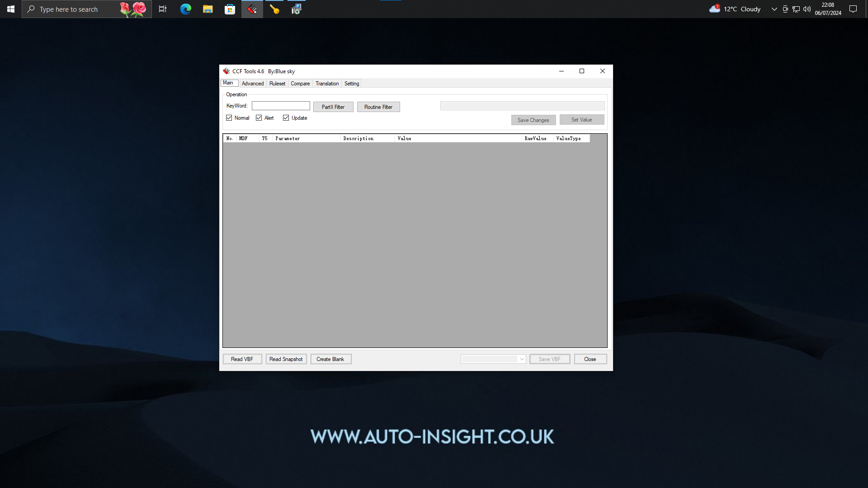Click the Ruleset menu tab

(277, 84)
